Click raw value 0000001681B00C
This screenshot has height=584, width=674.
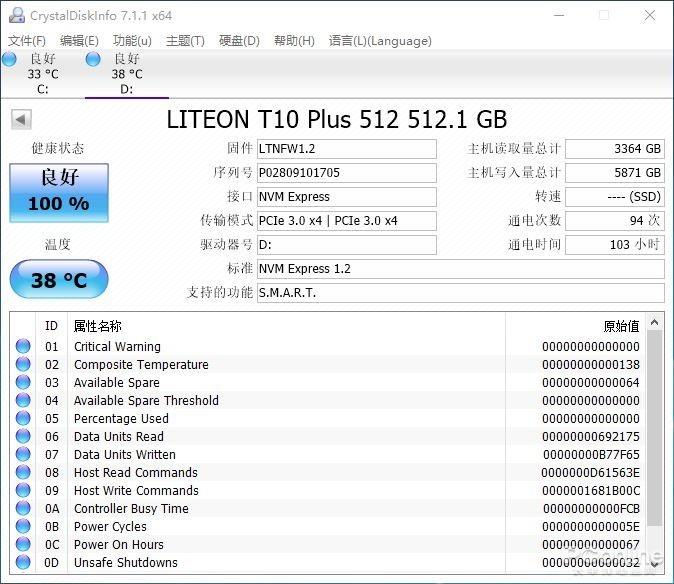591,491
